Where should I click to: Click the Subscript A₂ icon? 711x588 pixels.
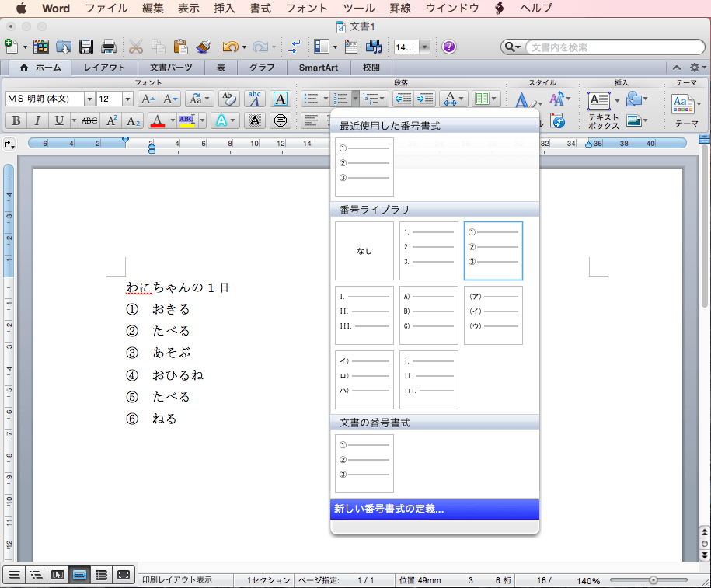(x=133, y=120)
